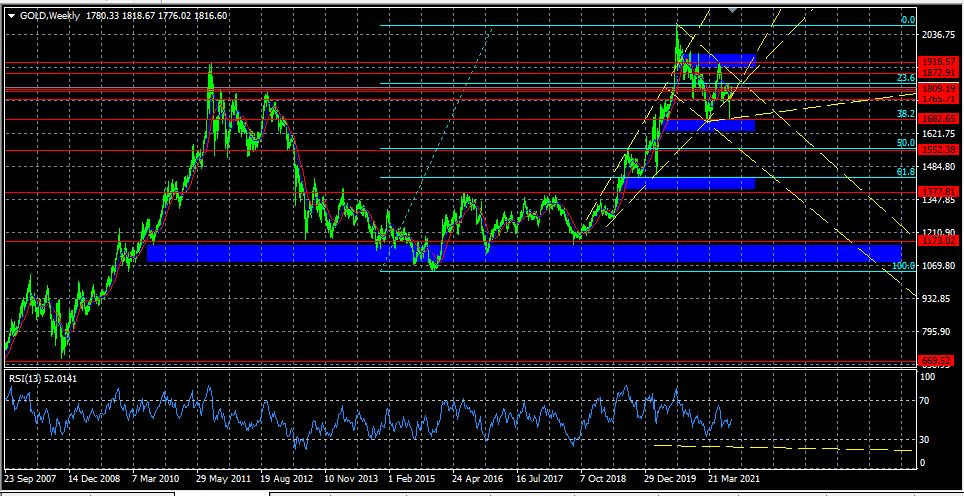Click the red 1377.81 price label
Screen dimensions: 964x496
(x=939, y=192)
